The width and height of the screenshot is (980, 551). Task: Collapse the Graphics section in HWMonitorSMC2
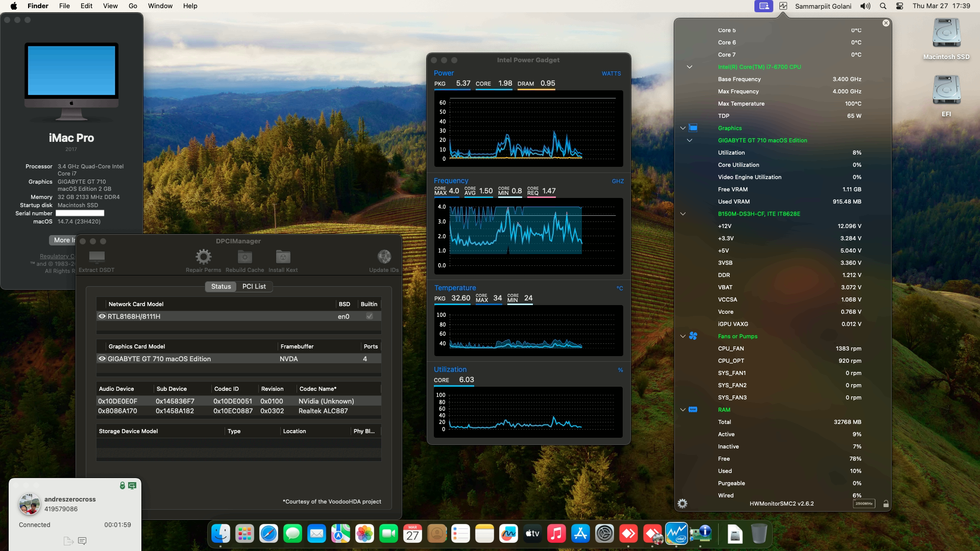[x=683, y=128]
